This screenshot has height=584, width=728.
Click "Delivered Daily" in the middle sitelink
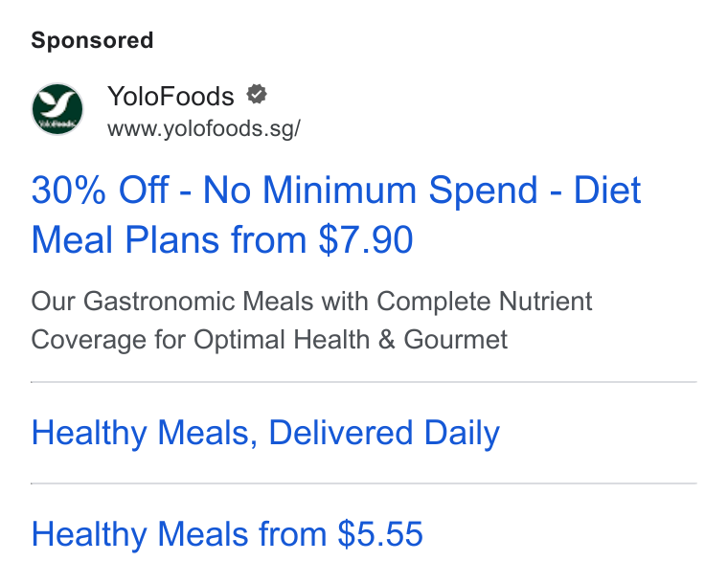384,433
